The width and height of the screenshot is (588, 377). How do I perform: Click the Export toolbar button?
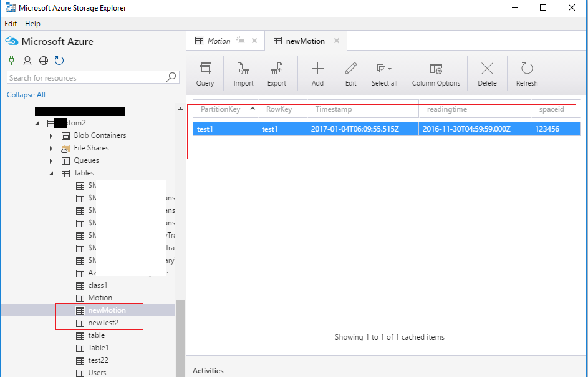(x=277, y=74)
